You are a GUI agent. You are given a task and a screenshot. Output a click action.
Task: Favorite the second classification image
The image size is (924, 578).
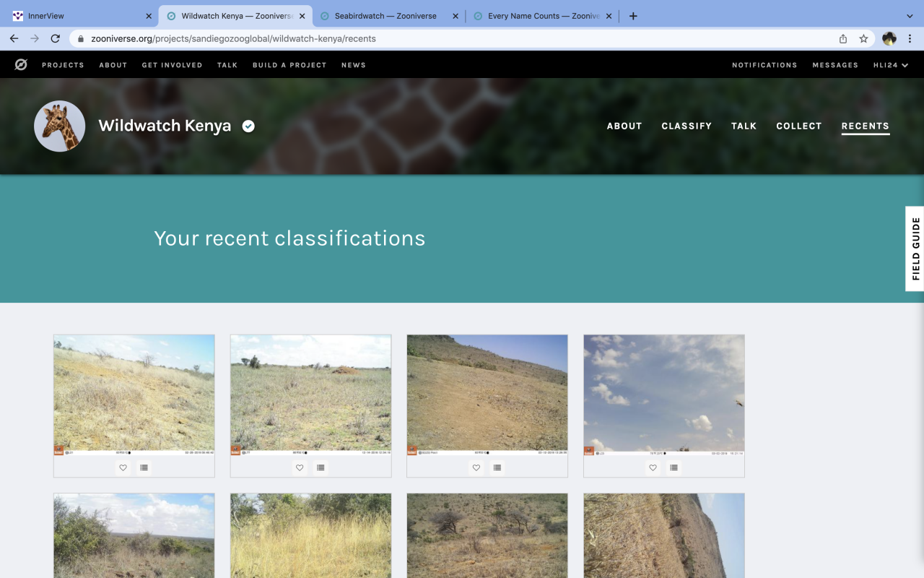(300, 467)
